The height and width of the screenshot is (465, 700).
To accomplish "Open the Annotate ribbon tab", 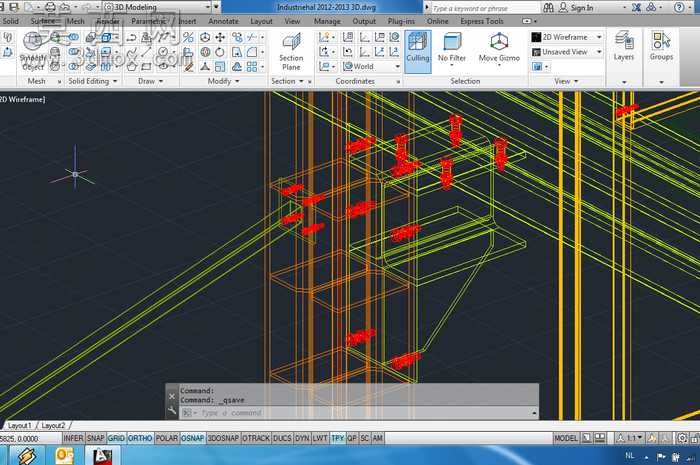I will tap(223, 21).
